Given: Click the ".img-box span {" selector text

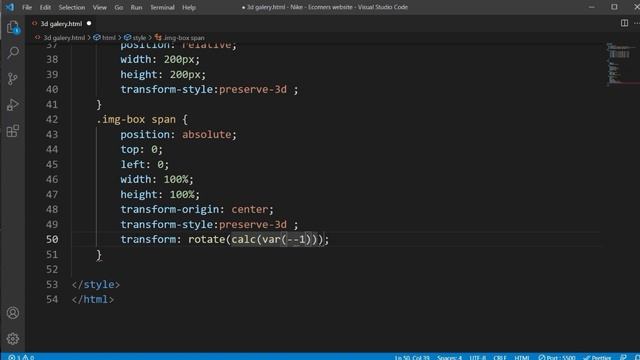Looking at the screenshot, I should (x=142, y=119).
